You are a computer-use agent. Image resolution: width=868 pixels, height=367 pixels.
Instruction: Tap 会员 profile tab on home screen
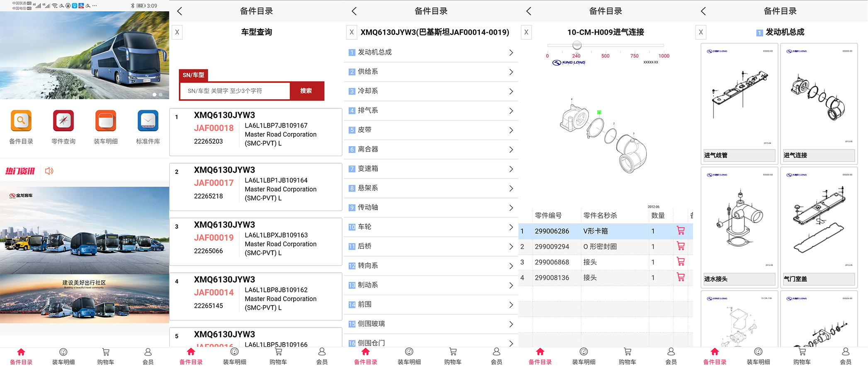[x=148, y=357]
